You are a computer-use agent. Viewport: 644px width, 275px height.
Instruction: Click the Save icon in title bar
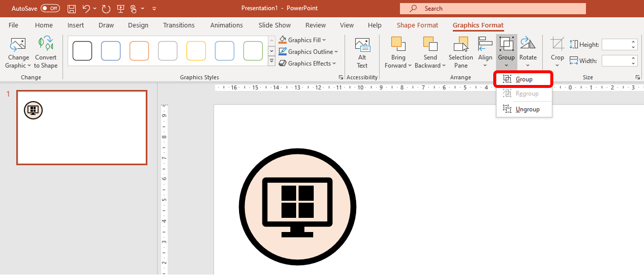point(72,8)
